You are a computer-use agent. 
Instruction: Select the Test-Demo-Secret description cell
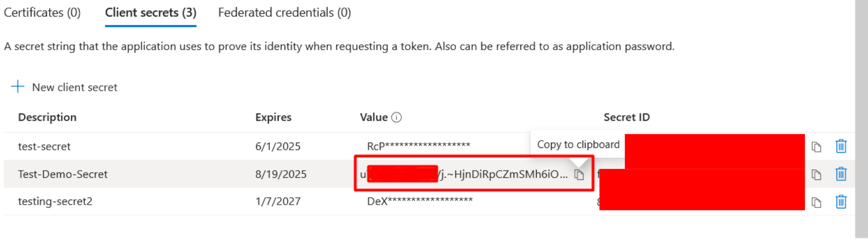[63, 174]
